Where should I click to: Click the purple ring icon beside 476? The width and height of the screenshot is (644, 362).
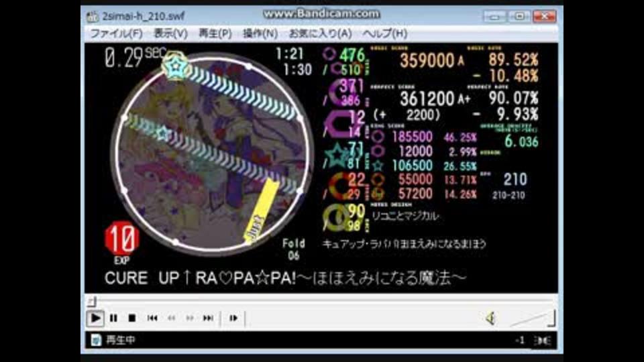(329, 54)
